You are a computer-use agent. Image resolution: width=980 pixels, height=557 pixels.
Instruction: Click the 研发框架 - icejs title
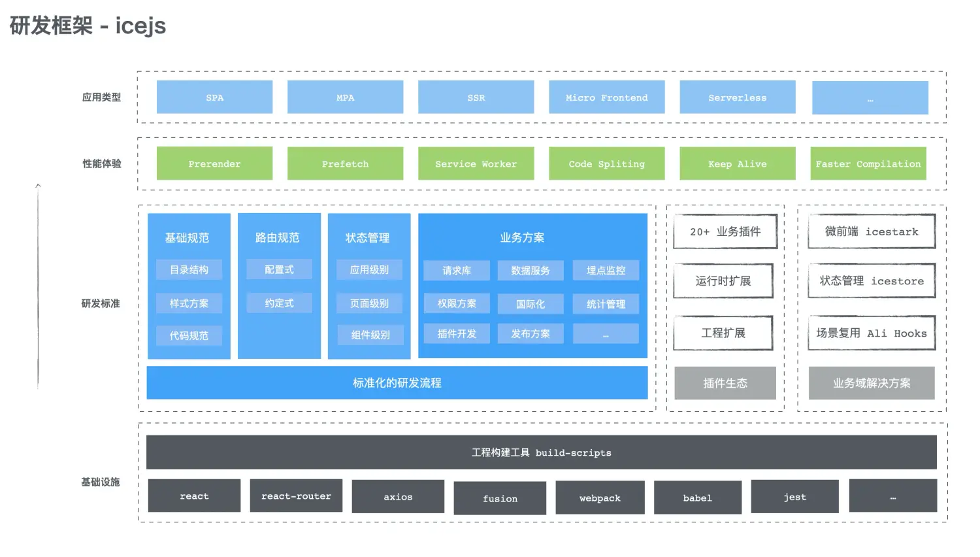[x=88, y=25]
